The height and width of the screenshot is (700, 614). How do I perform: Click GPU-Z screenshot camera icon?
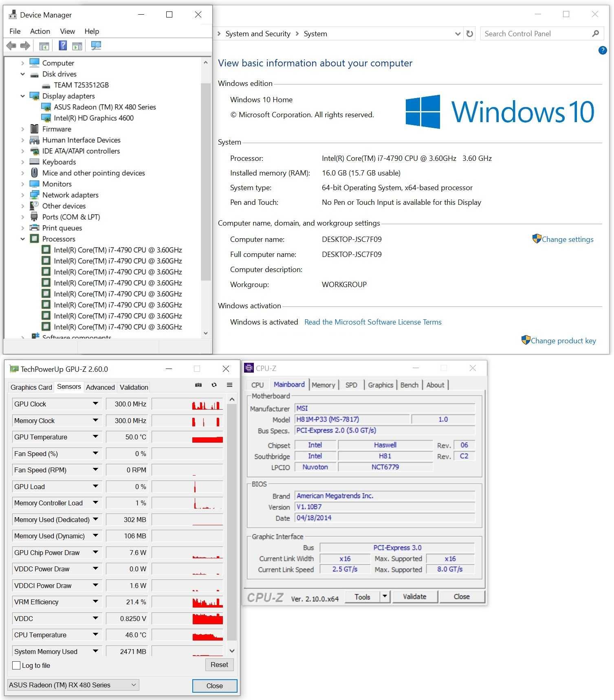click(x=198, y=385)
